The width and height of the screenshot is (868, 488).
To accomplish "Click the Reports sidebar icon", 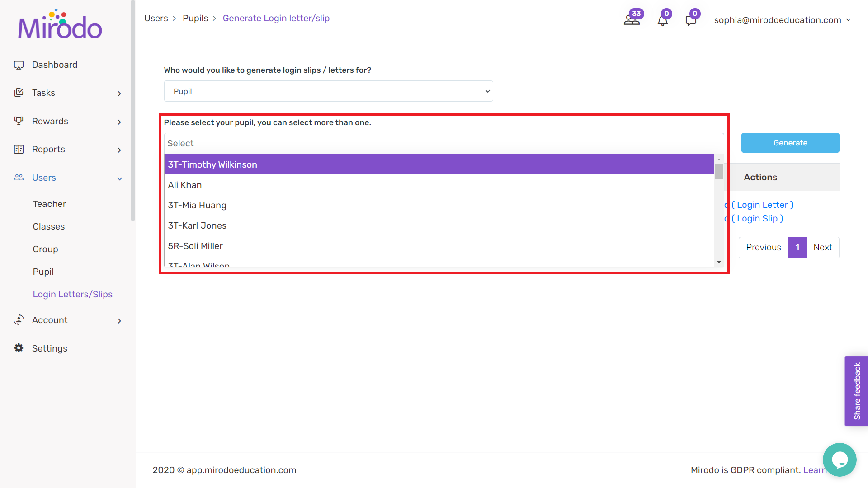I will pos(19,149).
